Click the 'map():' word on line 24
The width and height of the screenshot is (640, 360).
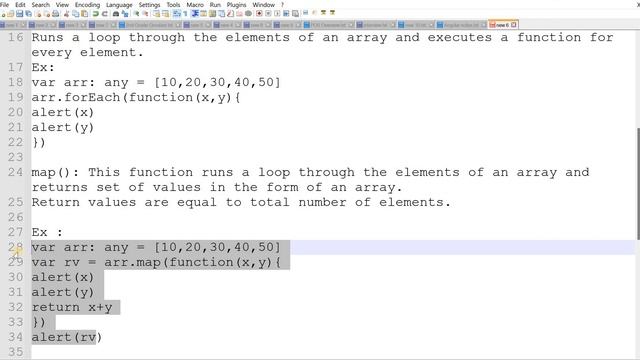click(x=55, y=172)
